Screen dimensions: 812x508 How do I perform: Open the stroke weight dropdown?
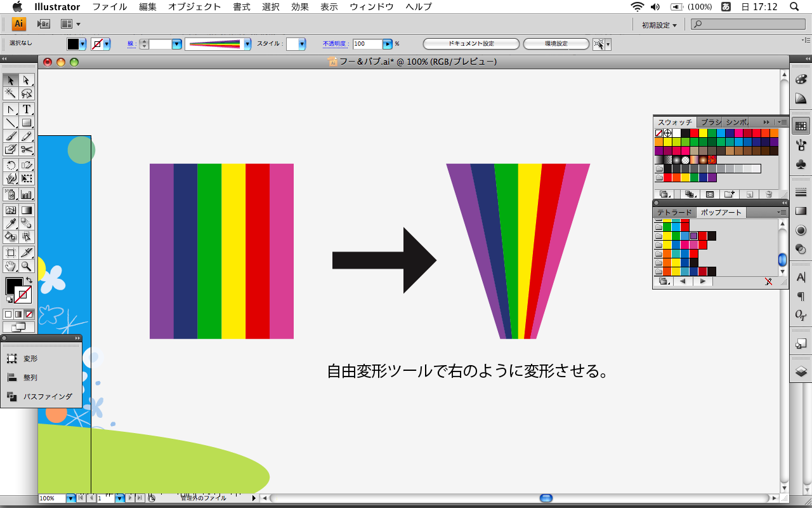177,44
